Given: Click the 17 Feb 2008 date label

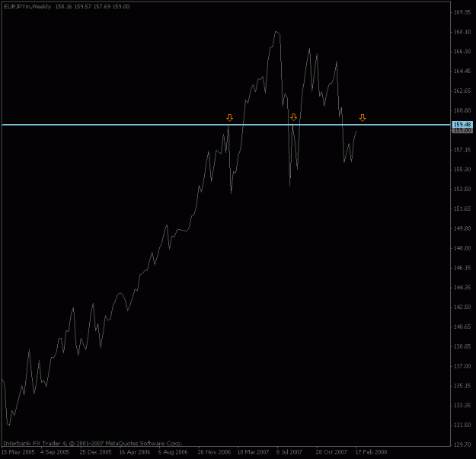Looking at the screenshot, I should pos(371,452).
